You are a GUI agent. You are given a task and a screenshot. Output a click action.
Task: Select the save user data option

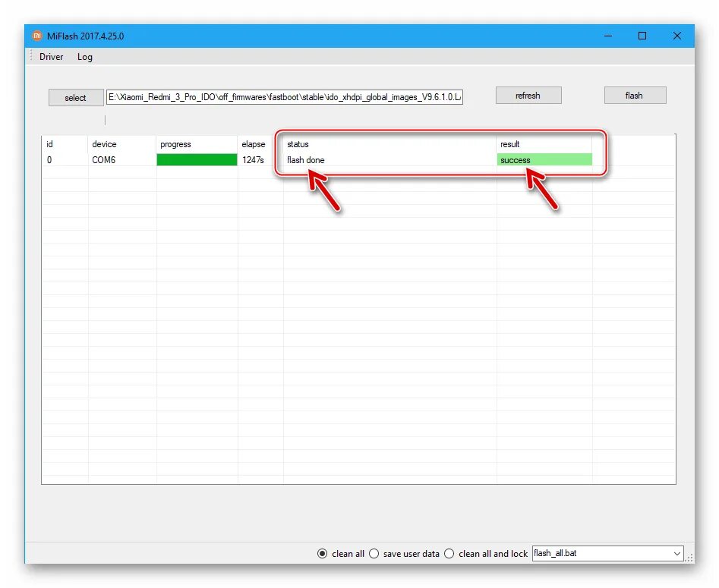pos(374,554)
